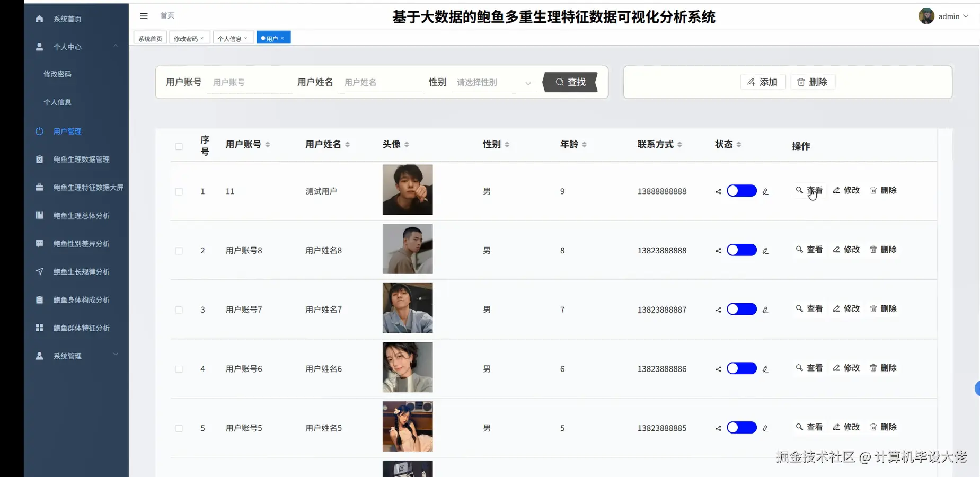
Task: Select 鲍鱼生长规律分析 module
Action: click(x=80, y=271)
